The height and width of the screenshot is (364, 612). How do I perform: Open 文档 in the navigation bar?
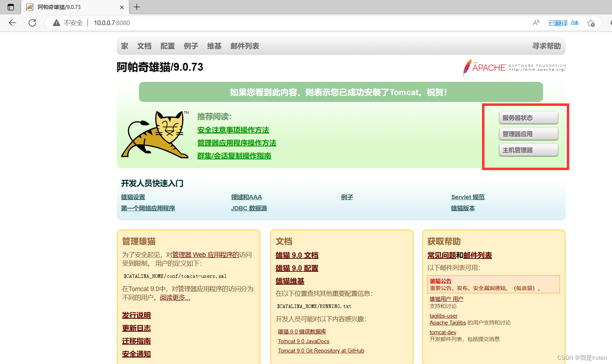144,46
